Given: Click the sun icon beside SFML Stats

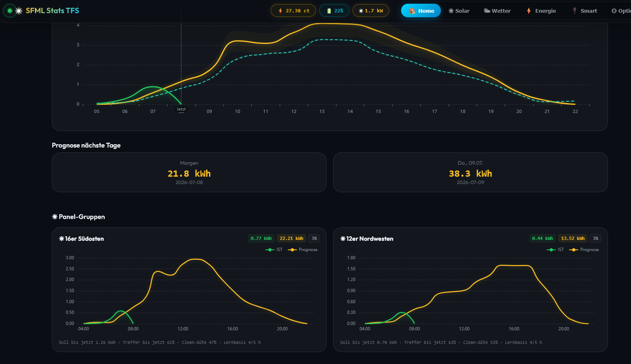Looking at the screenshot, I should (x=19, y=11).
